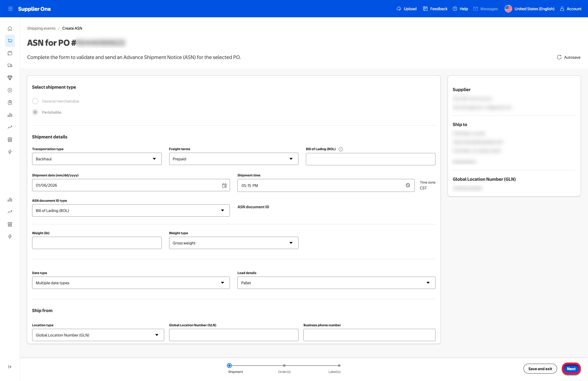588x381 pixels.
Task: Click the clock icon in shipment time
Action: click(408, 185)
